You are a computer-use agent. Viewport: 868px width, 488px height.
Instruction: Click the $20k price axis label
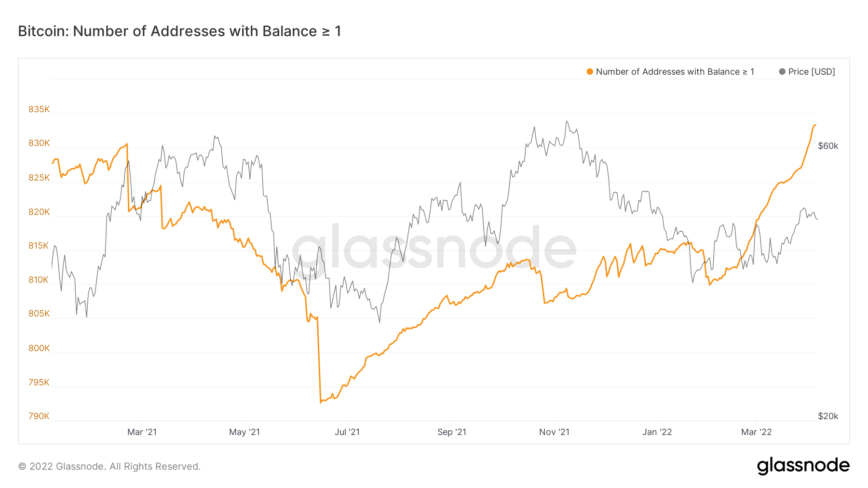click(x=828, y=416)
